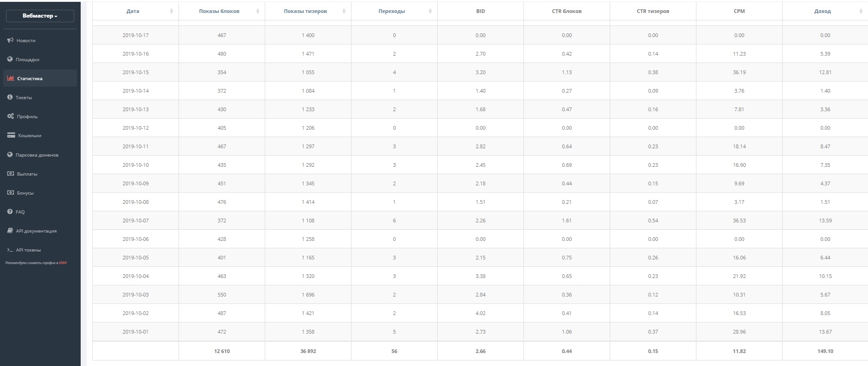Click the gears icon beside Профиль
The width and height of the screenshot is (868, 366).
(10, 116)
